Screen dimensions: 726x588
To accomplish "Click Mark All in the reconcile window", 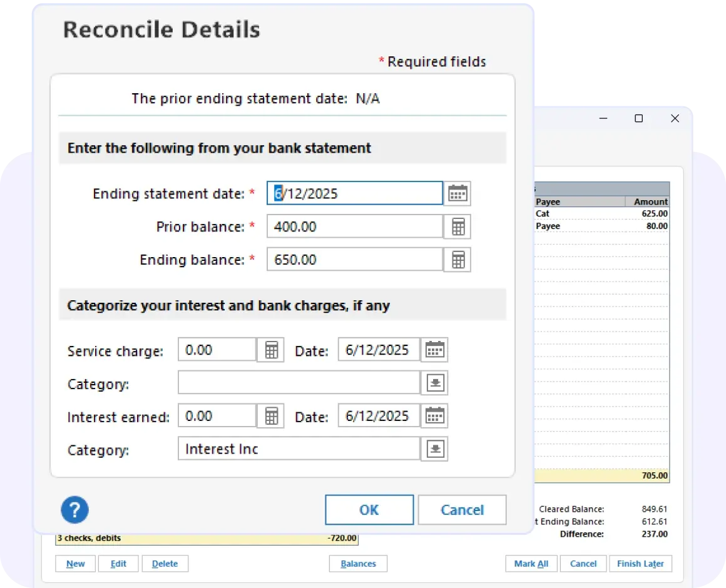I will (x=531, y=563).
